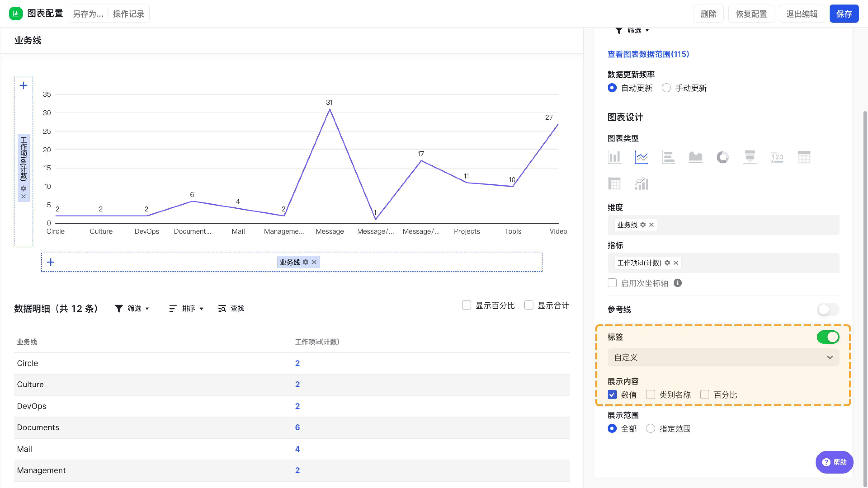Click the Mail row count value 4
Screen dimensions: 868x488
click(297, 449)
